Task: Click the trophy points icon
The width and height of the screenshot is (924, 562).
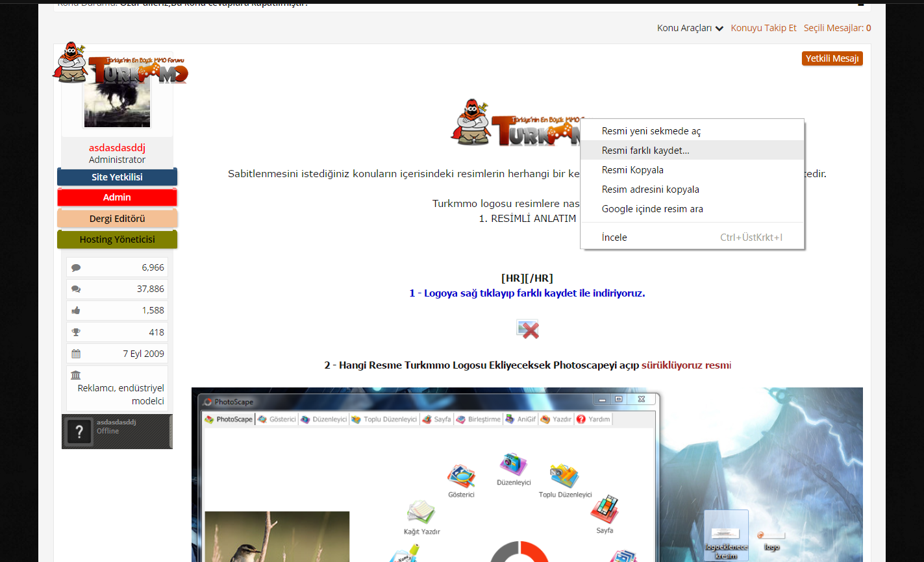Action: (x=76, y=332)
